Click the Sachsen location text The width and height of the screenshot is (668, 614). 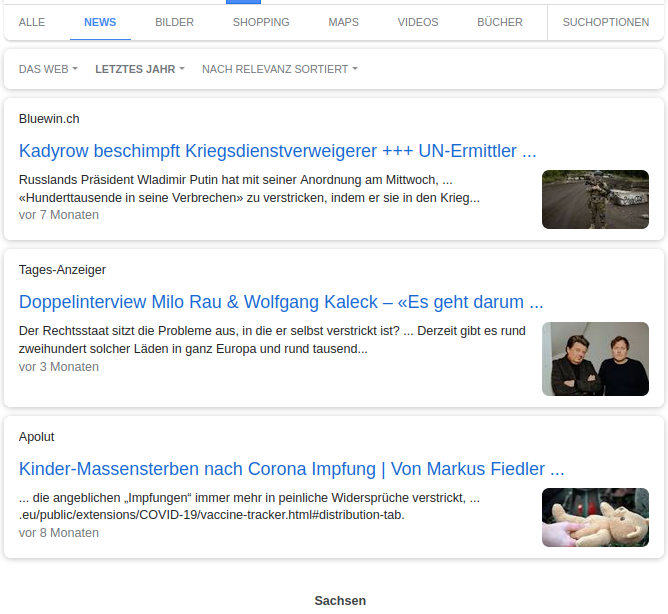coord(340,601)
